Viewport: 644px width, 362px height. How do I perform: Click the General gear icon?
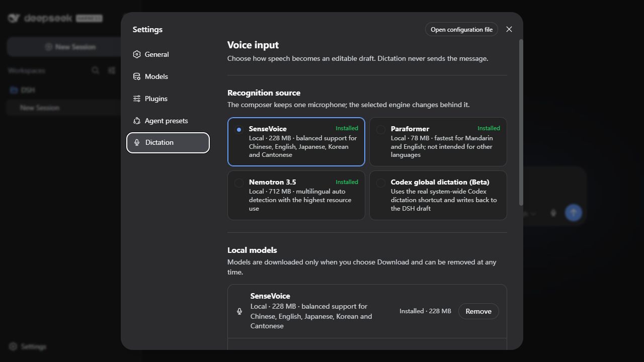click(137, 54)
